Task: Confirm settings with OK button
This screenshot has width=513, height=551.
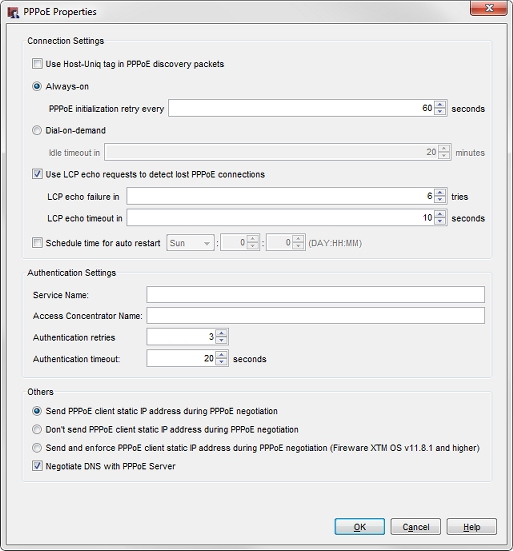Action: click(x=359, y=527)
